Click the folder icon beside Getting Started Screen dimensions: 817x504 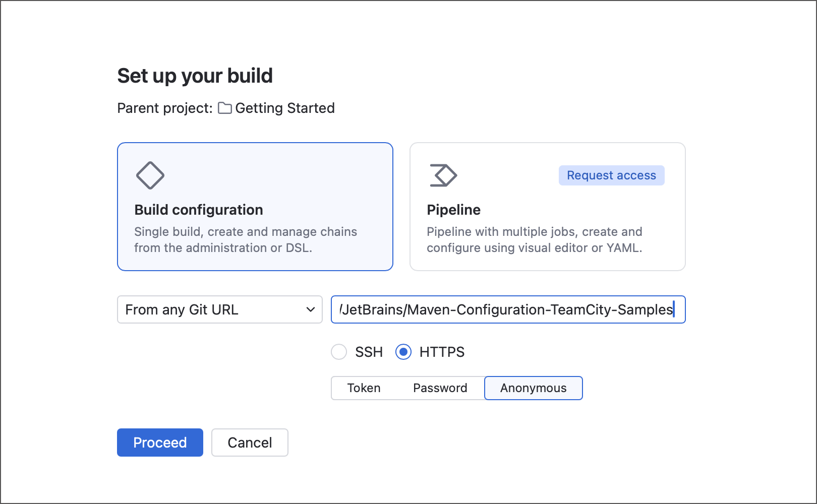[x=224, y=108]
